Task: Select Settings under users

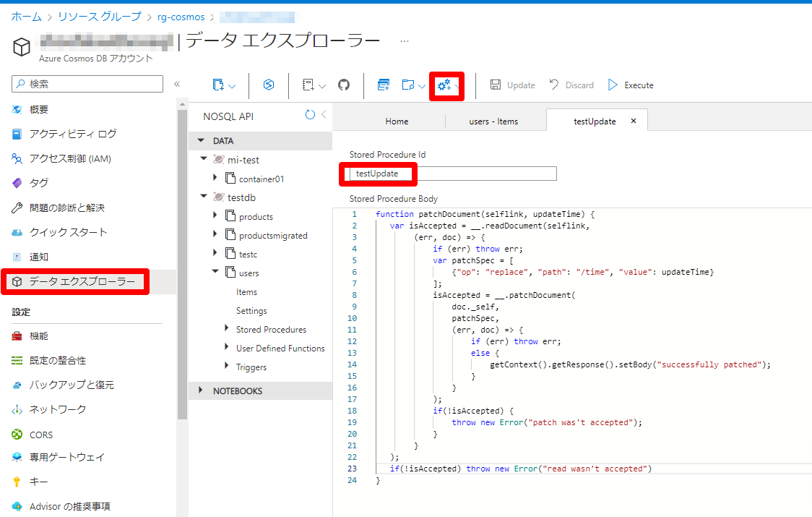Action: point(251,311)
